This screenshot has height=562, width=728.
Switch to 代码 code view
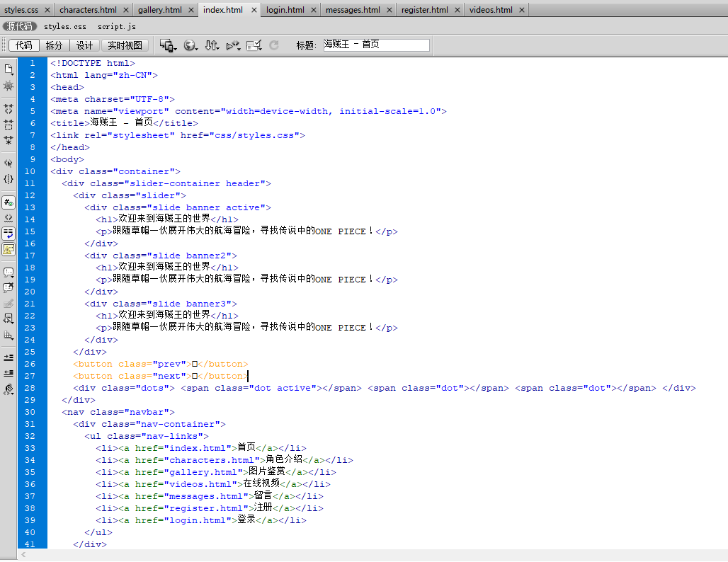(x=23, y=45)
